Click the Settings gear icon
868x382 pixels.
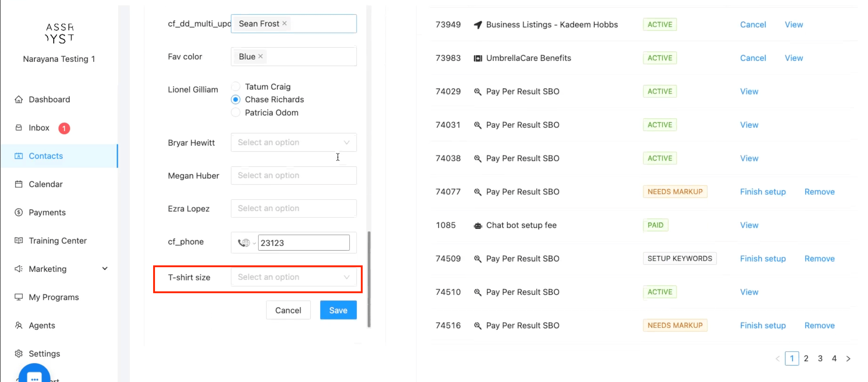click(x=19, y=353)
